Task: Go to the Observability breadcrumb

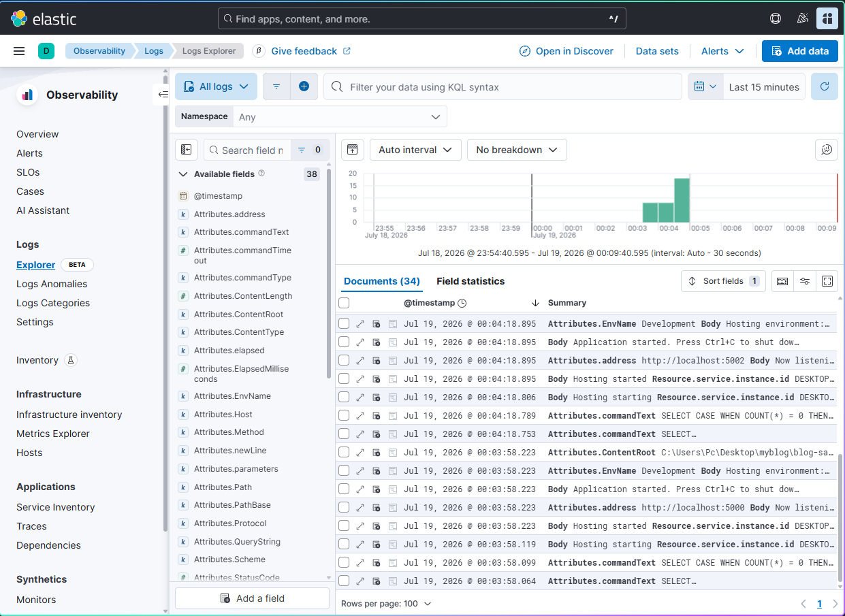Action: point(99,51)
